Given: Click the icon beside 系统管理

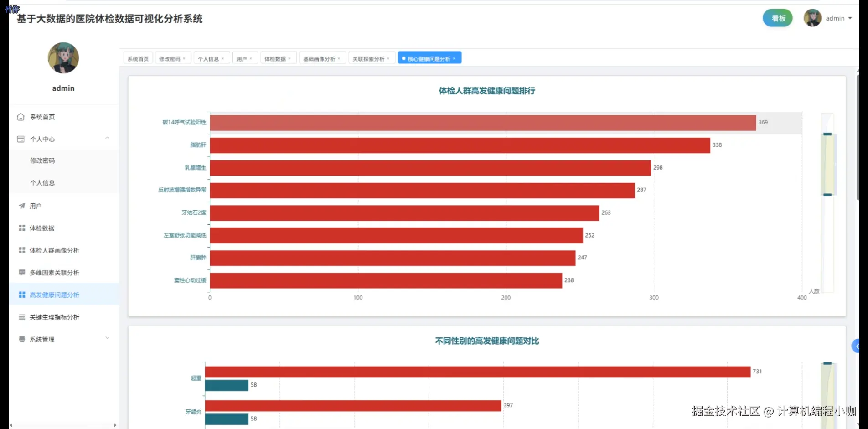Looking at the screenshot, I should [22, 339].
